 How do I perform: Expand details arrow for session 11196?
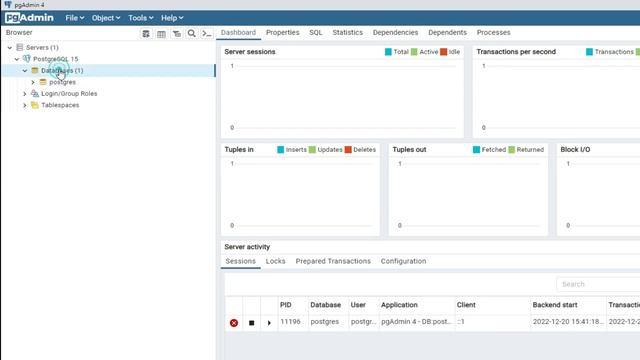pyautogui.click(x=269, y=323)
